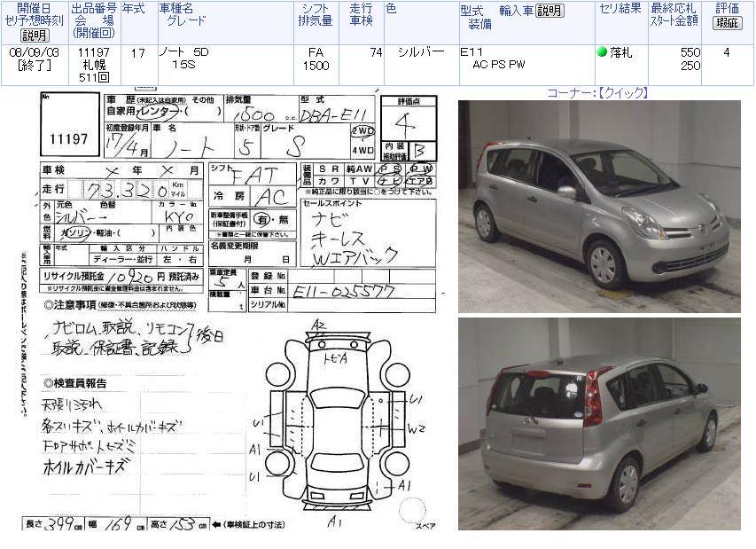Viewport: 756px width, 549px height.
Task: Select the スタート金額 header label
Action: [674, 20]
